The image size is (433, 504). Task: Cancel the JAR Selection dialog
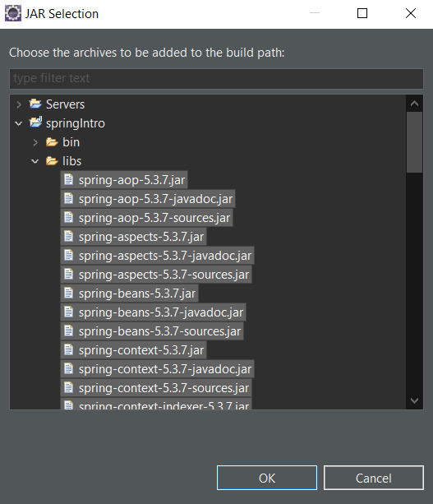[x=374, y=478]
